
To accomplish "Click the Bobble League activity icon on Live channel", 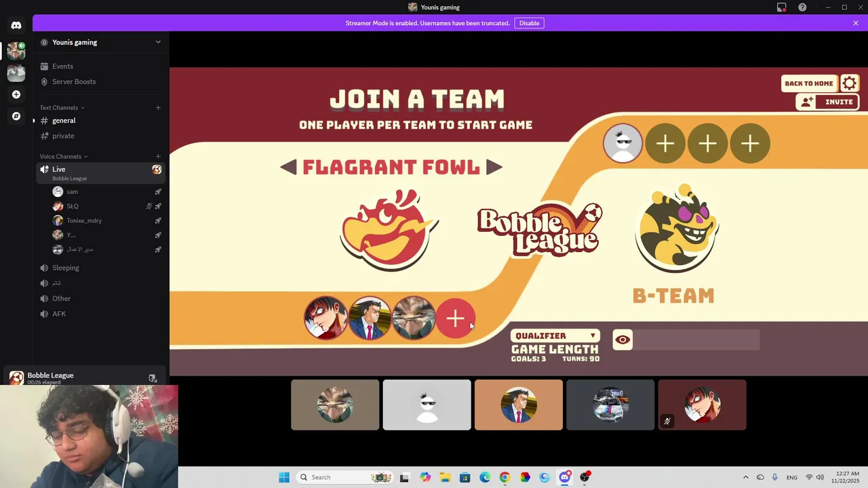I will click(157, 169).
